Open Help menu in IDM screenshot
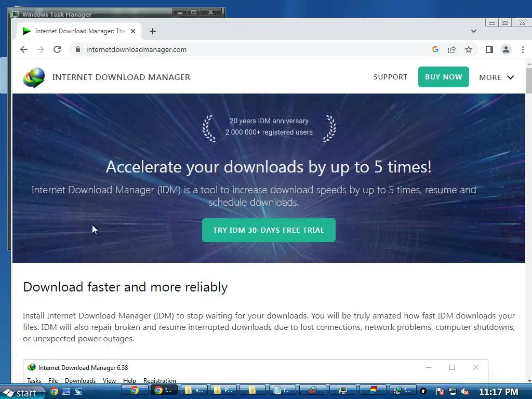 click(129, 381)
